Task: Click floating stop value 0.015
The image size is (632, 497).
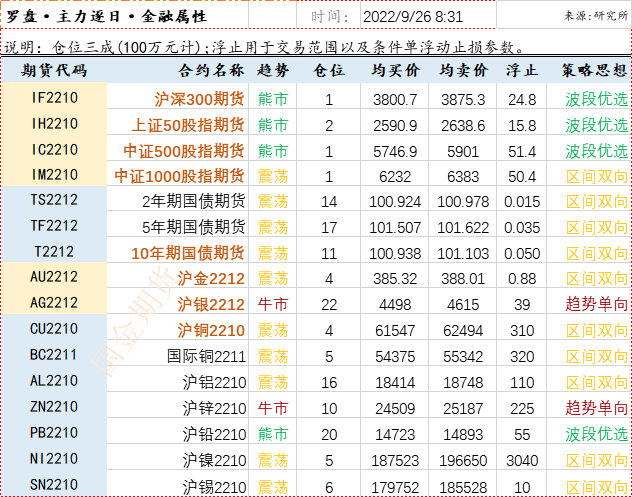Action: point(522,202)
